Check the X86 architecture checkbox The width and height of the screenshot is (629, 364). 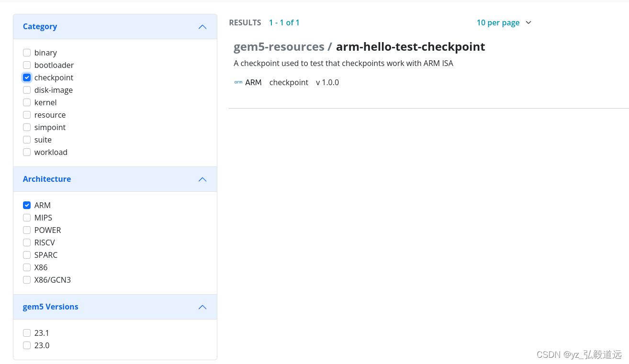(x=27, y=267)
